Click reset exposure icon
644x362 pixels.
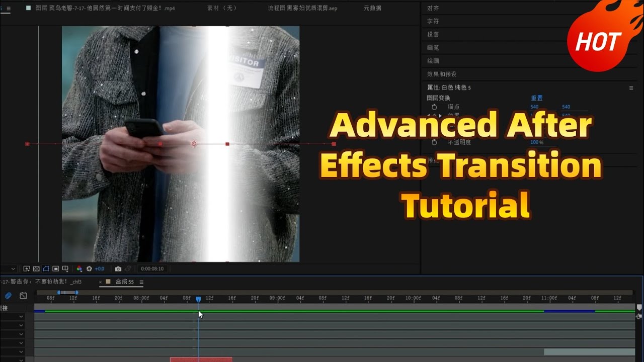89,269
